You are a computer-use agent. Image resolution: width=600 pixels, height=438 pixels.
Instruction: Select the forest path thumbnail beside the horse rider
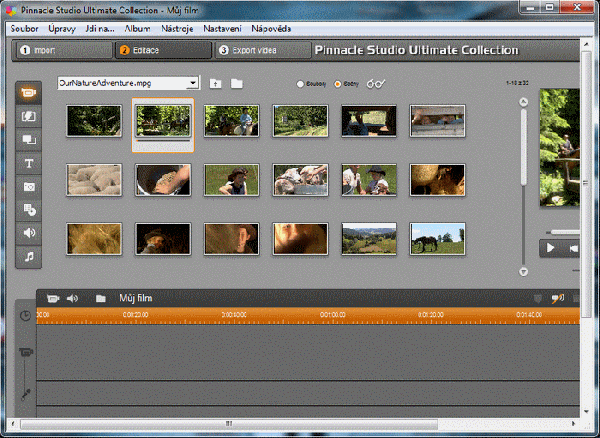(x=300, y=121)
